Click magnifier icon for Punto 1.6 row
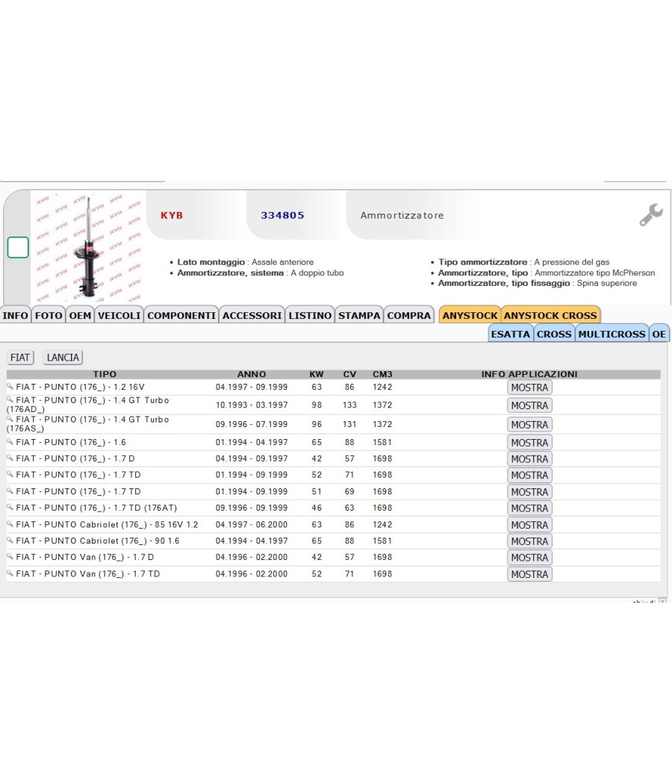672x784 pixels. (10, 441)
